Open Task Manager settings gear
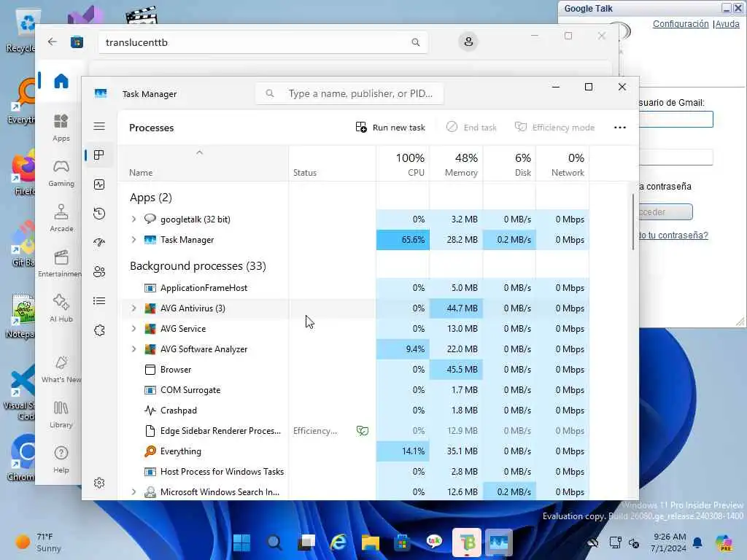Viewport: 747px width, 560px height. tap(99, 483)
